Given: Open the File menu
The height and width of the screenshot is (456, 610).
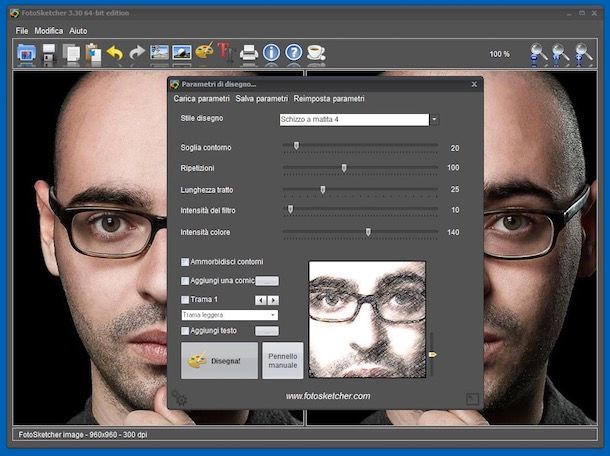Looking at the screenshot, I should point(22,31).
